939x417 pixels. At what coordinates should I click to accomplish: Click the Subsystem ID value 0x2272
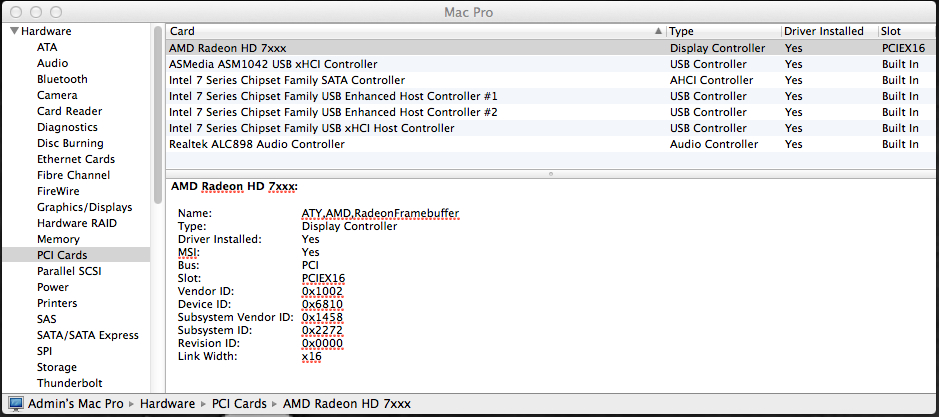tap(322, 331)
